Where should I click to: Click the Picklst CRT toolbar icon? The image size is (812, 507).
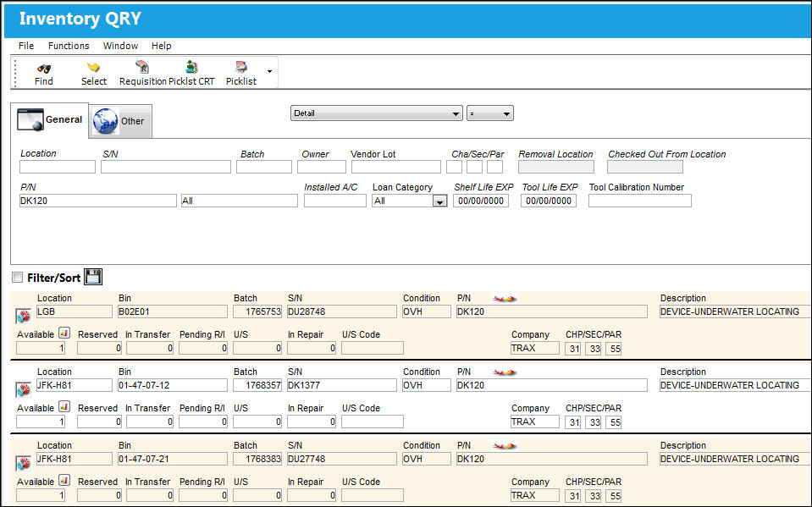click(x=191, y=67)
